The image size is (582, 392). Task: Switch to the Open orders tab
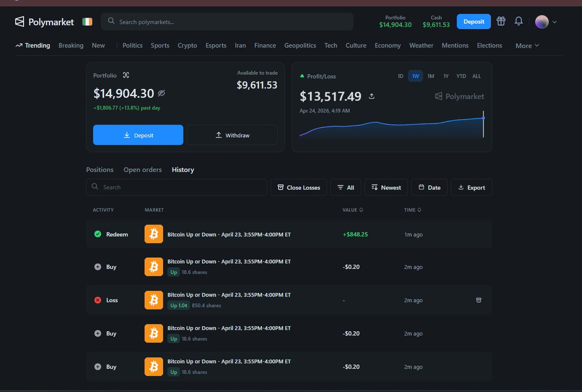pos(143,170)
